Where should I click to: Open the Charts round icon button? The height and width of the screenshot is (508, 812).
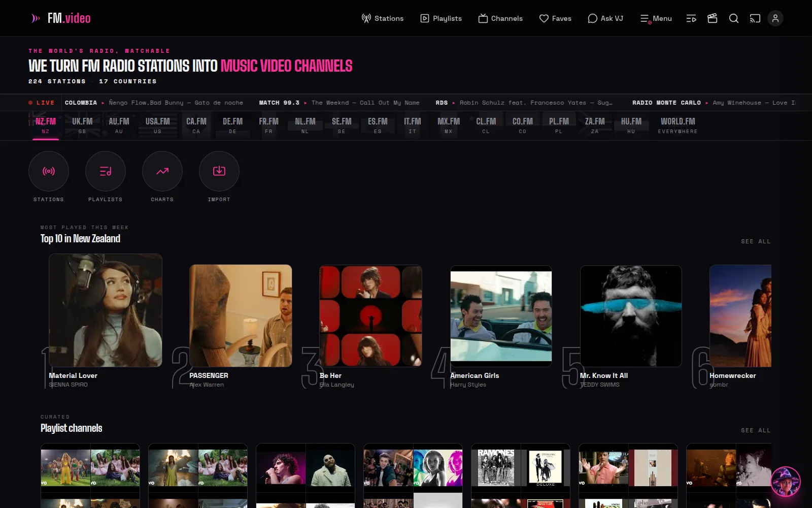tap(162, 171)
